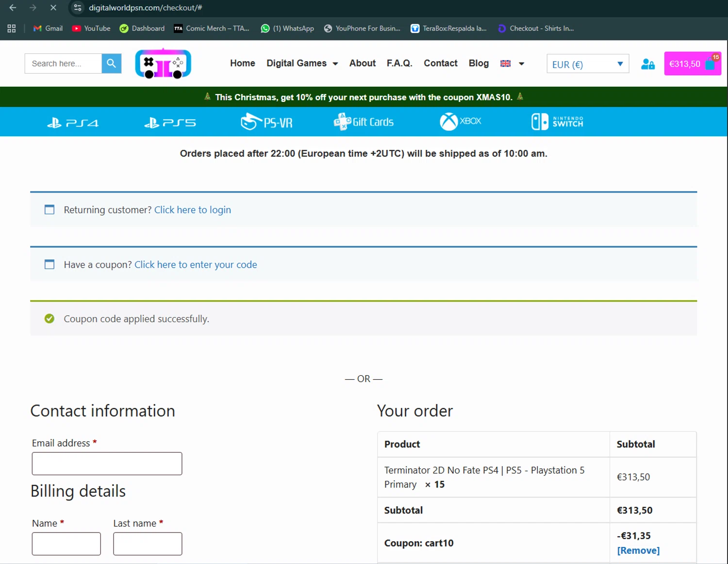Image resolution: width=728 pixels, height=564 pixels.
Task: Click the Gift Cards category icon
Action: tap(364, 122)
